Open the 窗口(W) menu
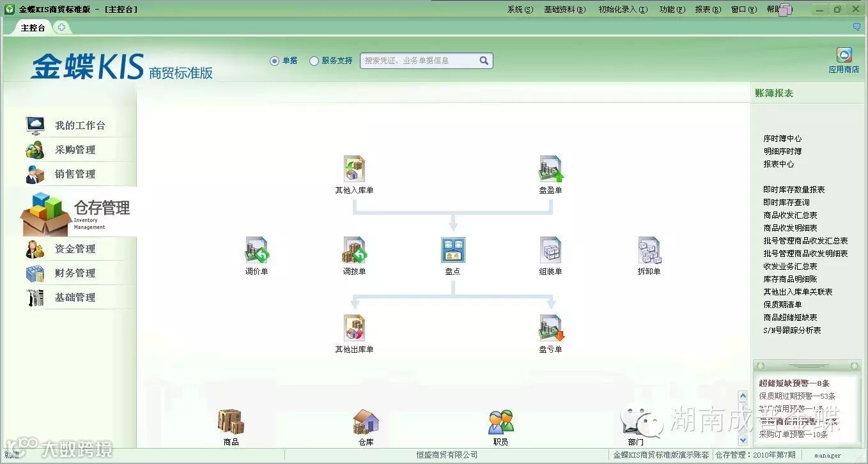The image size is (868, 464). 743,10
